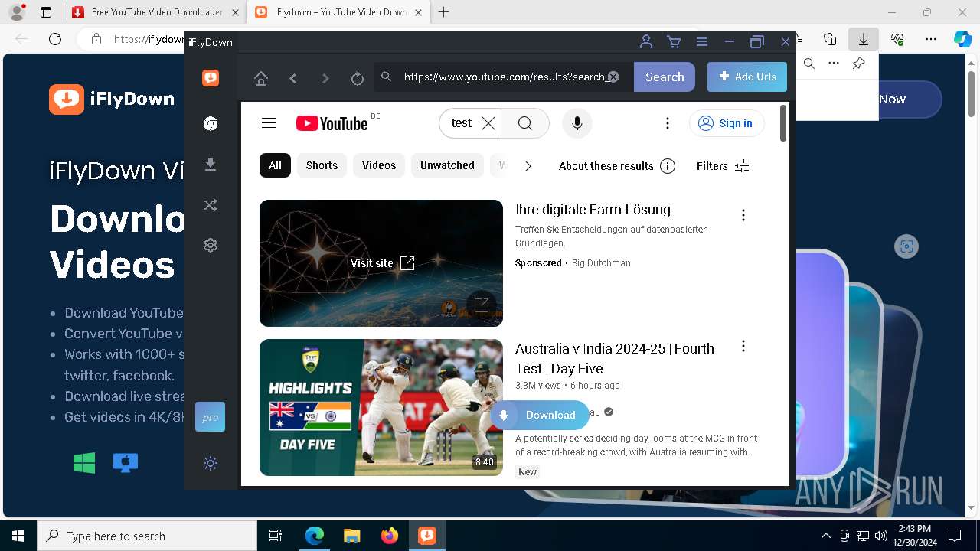The width and height of the screenshot is (980, 551).
Task: Open the Copilot icon in Edge
Action: (962, 39)
